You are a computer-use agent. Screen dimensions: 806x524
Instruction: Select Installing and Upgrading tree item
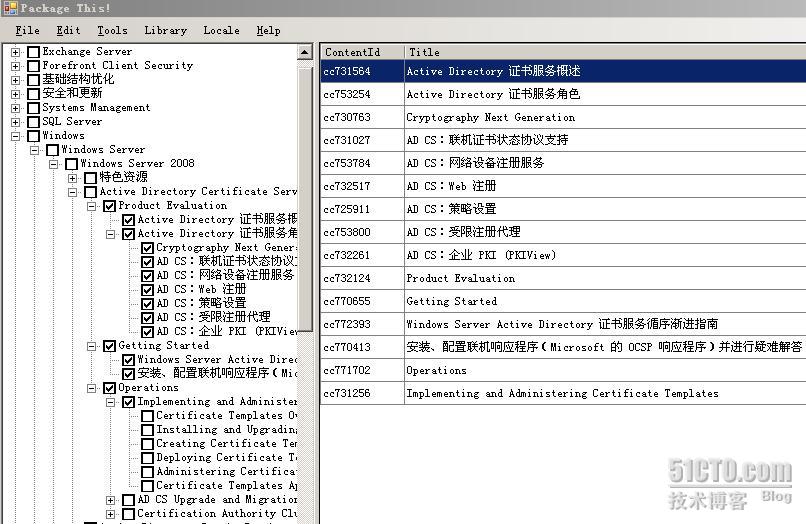tap(227, 430)
